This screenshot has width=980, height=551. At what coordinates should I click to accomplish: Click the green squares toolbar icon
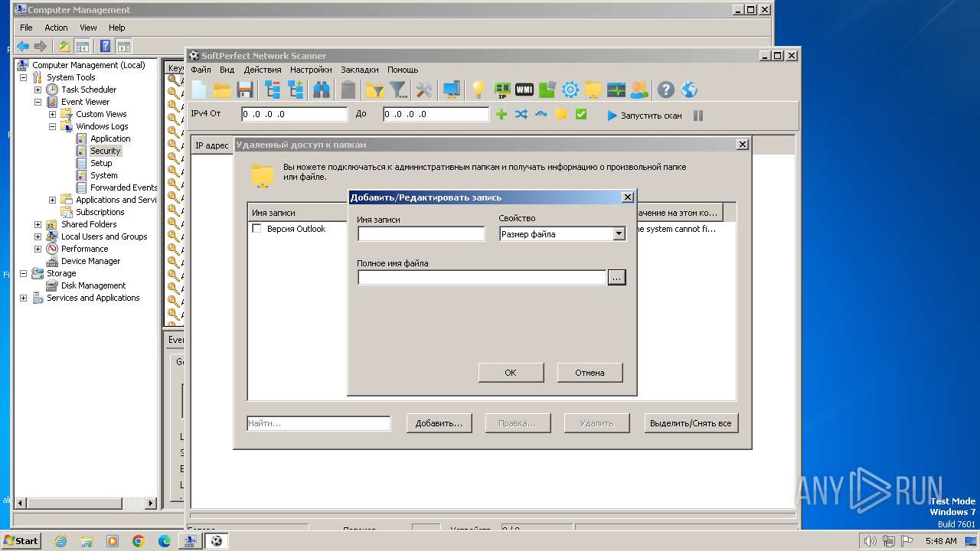(547, 90)
